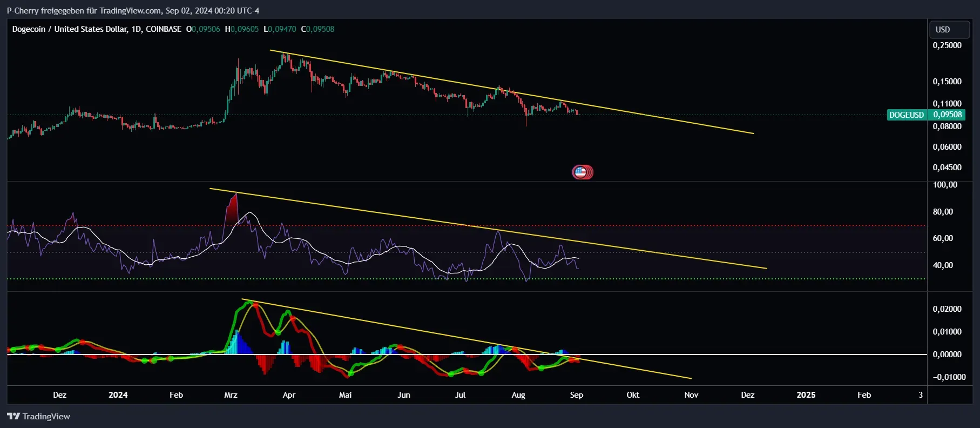Click the Jul time axis label
Viewport: 980px width, 428px height.
coord(460,395)
